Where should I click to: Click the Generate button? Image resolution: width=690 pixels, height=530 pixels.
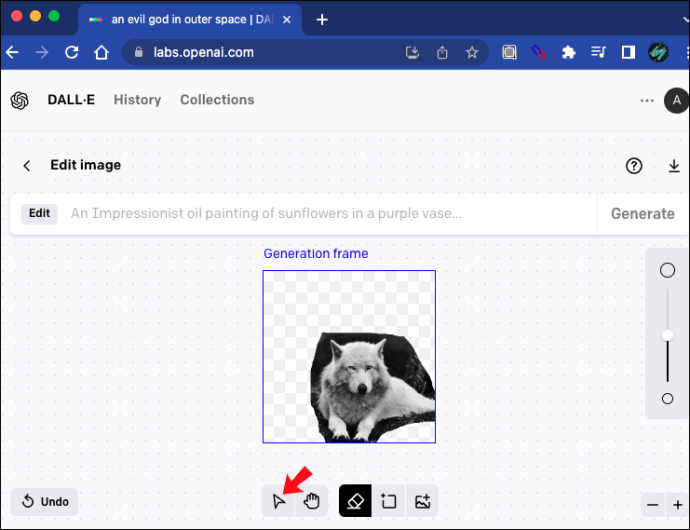point(642,214)
